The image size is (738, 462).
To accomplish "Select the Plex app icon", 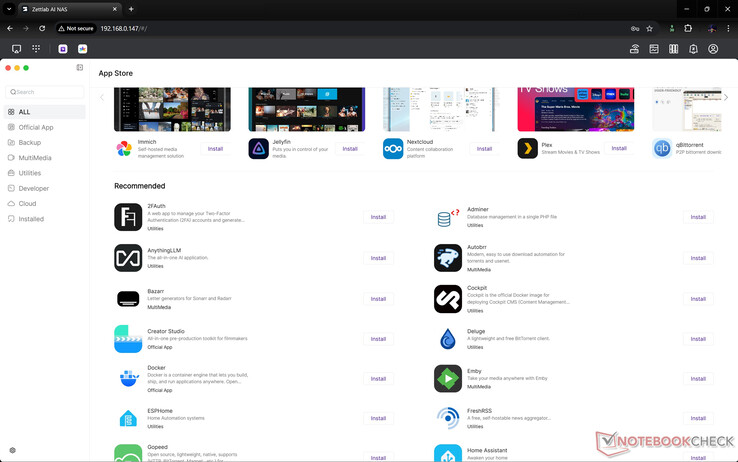I will pyautogui.click(x=527, y=149).
